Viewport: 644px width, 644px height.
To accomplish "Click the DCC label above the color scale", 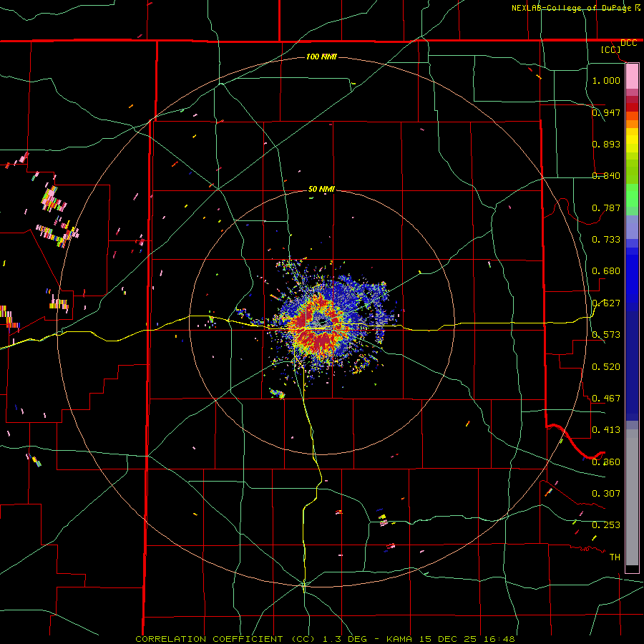I will pos(628,43).
